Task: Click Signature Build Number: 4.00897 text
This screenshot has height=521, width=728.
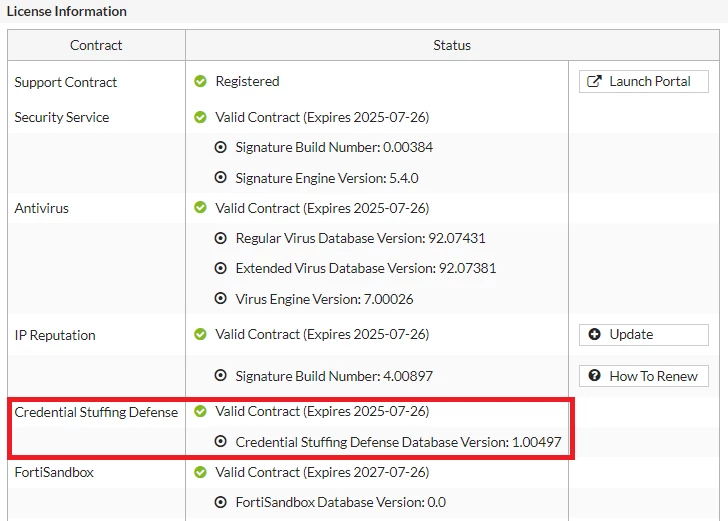Action: coord(334,376)
